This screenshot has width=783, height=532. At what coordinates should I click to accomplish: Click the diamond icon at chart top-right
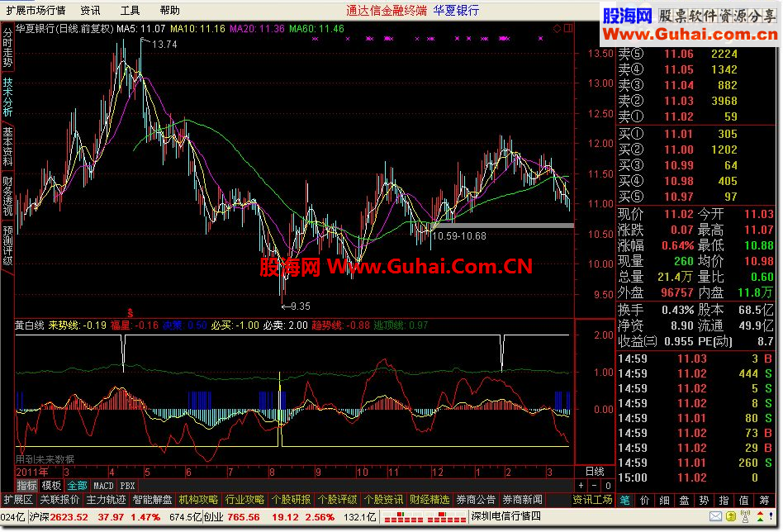(x=558, y=29)
